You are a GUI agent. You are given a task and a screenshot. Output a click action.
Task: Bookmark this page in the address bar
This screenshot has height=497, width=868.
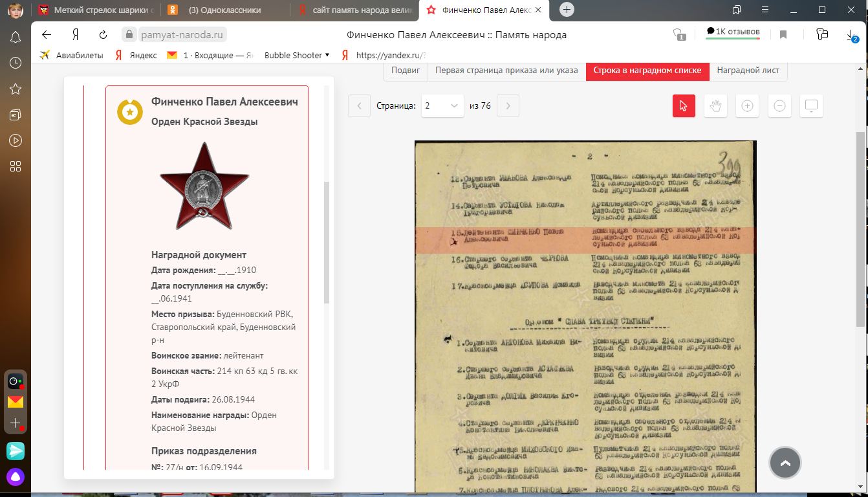click(x=783, y=35)
